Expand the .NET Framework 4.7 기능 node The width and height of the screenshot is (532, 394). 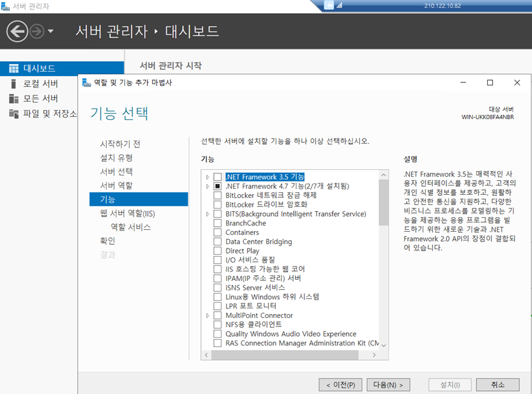(208, 186)
